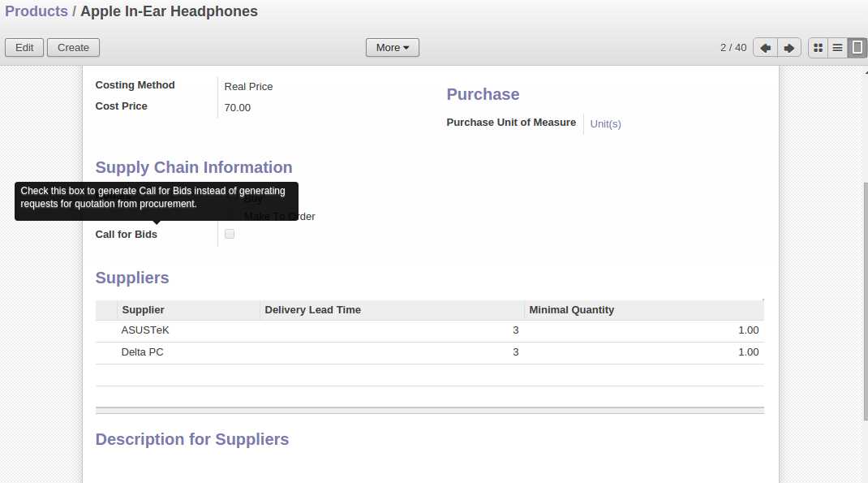
Task: Open the Delta PC supplier row
Action: tap(143, 352)
